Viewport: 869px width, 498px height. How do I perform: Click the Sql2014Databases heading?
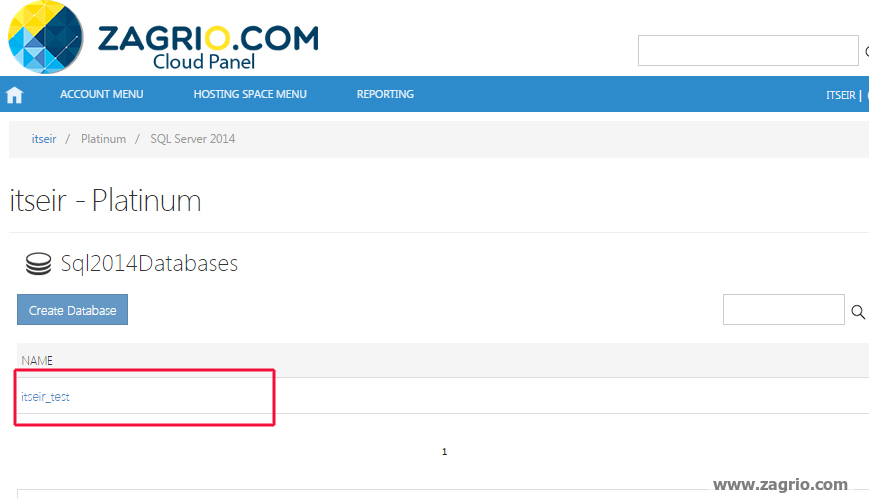coord(150,264)
